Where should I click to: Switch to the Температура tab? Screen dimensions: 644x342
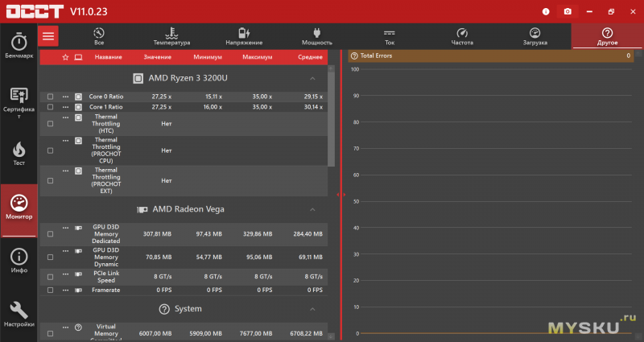click(x=171, y=36)
